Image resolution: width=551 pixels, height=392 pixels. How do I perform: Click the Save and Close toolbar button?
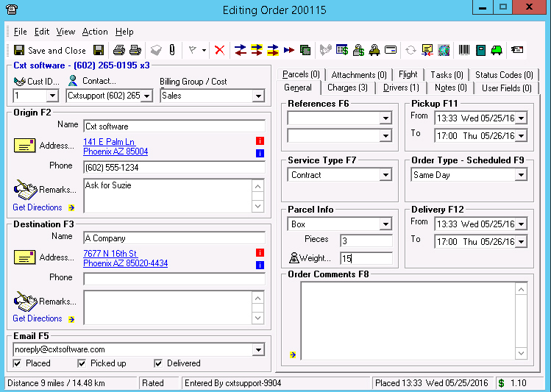49,50
